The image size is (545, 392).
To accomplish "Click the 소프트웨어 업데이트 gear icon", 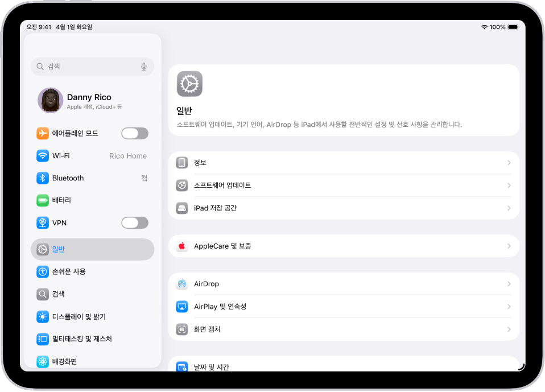I will 181,185.
